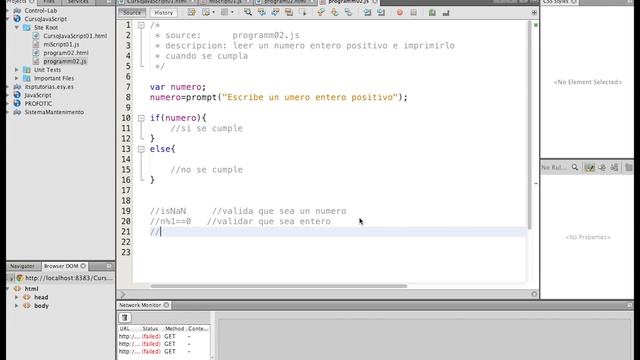Click the navigate Back icon in editor toolbar
Viewport: 640px width, 360px height.
(207, 13)
